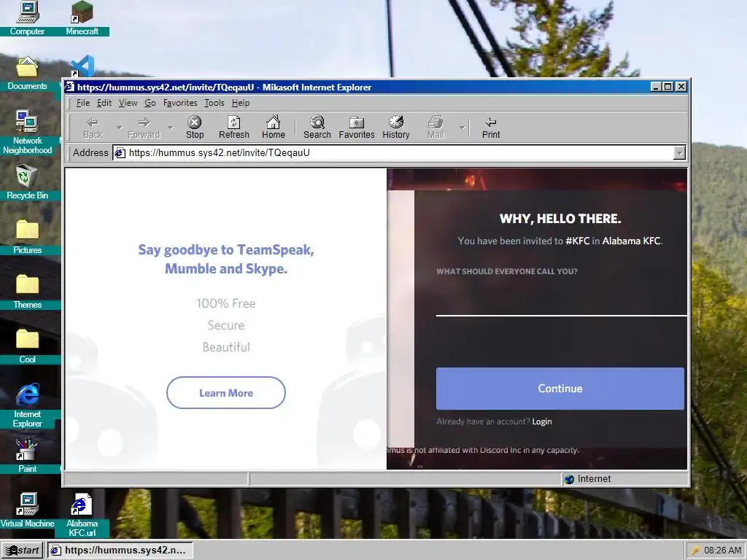Open the Virtual Machine desktop icon
The width and height of the screenshot is (747, 560).
[27, 510]
